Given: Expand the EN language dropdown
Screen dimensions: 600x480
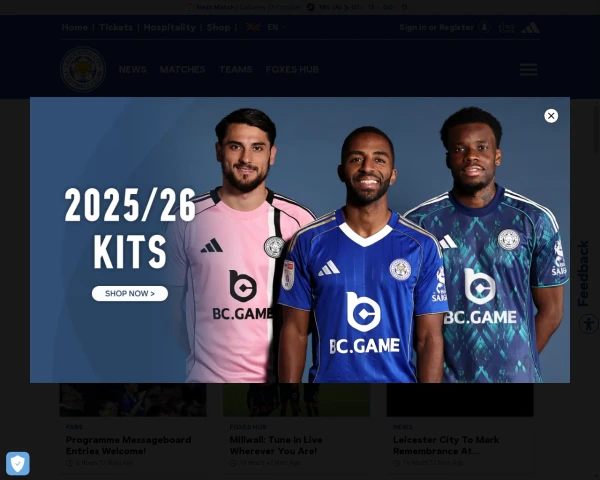Looking at the screenshot, I should click(x=276, y=27).
